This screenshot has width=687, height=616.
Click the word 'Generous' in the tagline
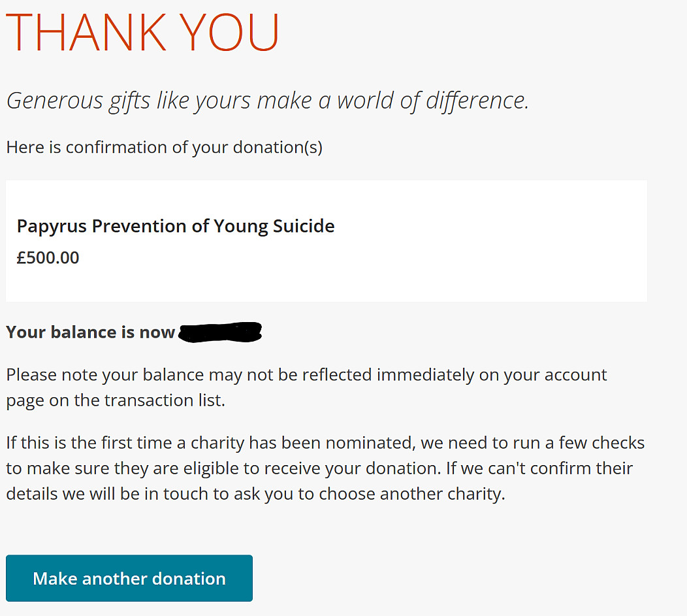point(54,101)
